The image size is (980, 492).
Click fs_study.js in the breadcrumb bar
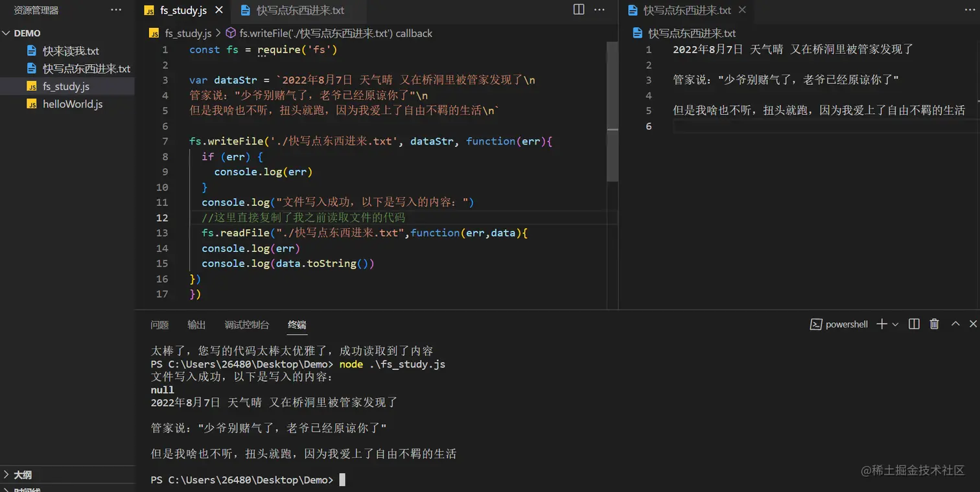click(x=188, y=33)
